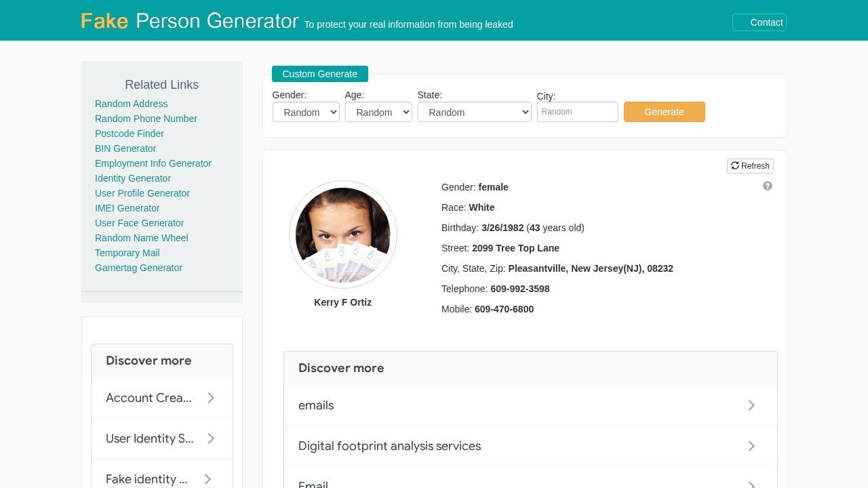Open the Age dropdown
Screen dimensions: 868x488
(x=378, y=112)
